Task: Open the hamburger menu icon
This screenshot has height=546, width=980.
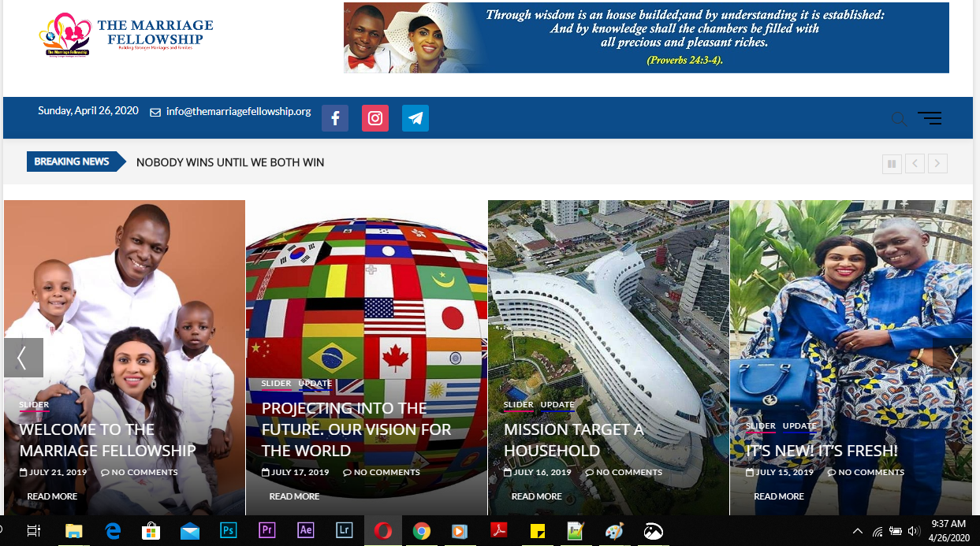Action: point(930,118)
